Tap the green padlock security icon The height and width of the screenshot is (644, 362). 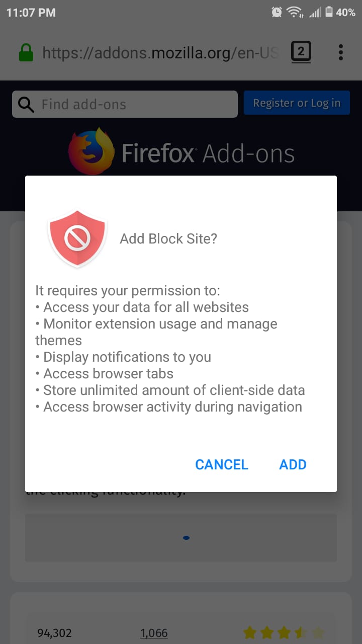[26, 52]
